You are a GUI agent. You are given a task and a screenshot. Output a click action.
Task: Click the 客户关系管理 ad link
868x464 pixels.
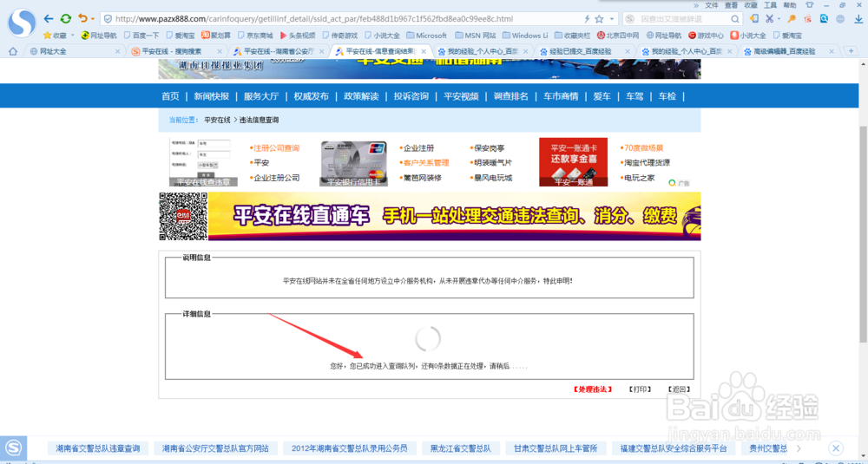pyautogui.click(x=426, y=163)
